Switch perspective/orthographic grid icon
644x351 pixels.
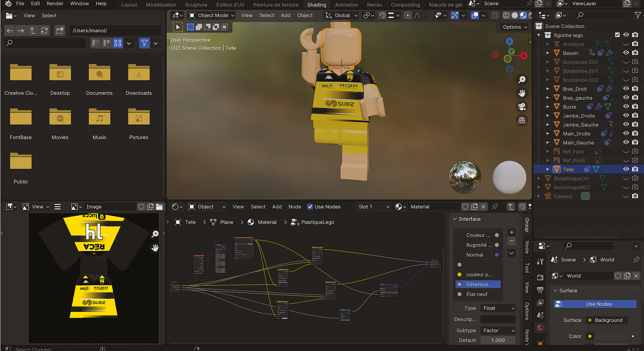[522, 120]
